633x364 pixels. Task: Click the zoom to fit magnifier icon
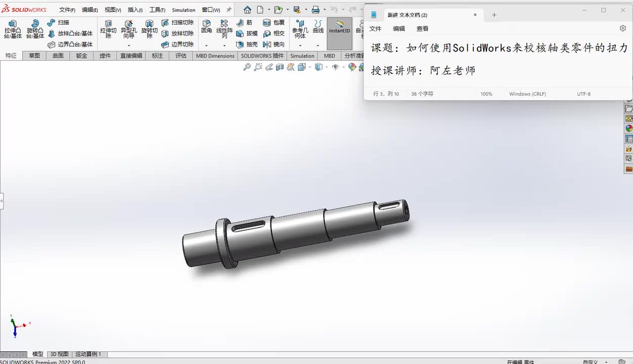(x=247, y=67)
